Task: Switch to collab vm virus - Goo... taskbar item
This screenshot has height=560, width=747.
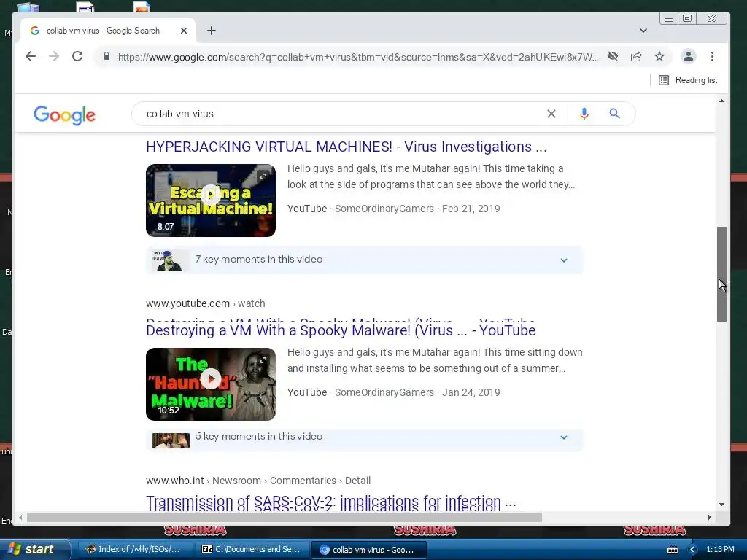Action: (368, 550)
